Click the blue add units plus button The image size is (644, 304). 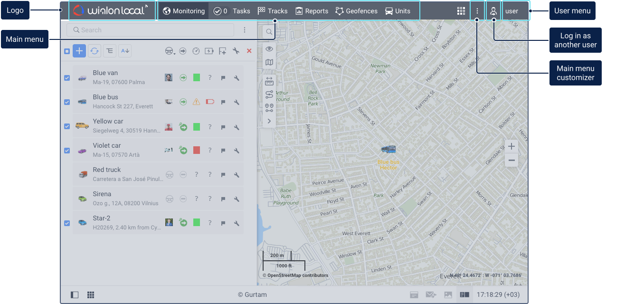(79, 51)
